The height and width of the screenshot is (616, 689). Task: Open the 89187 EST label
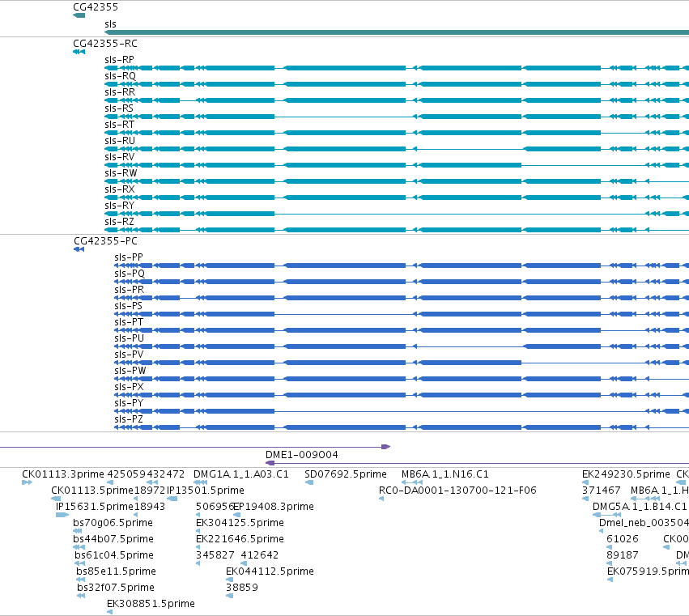click(623, 555)
